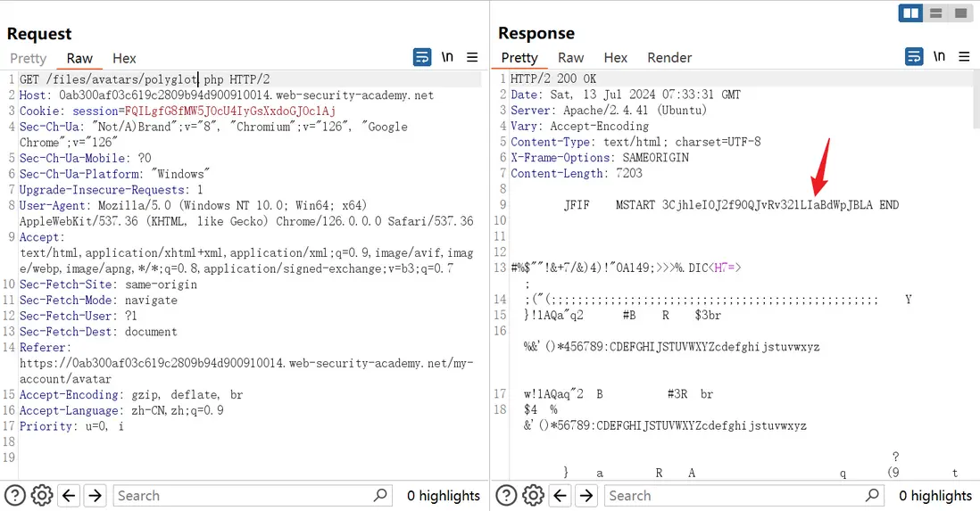Switch to top-bottom stacked layout view
980x511 pixels.
936,13
